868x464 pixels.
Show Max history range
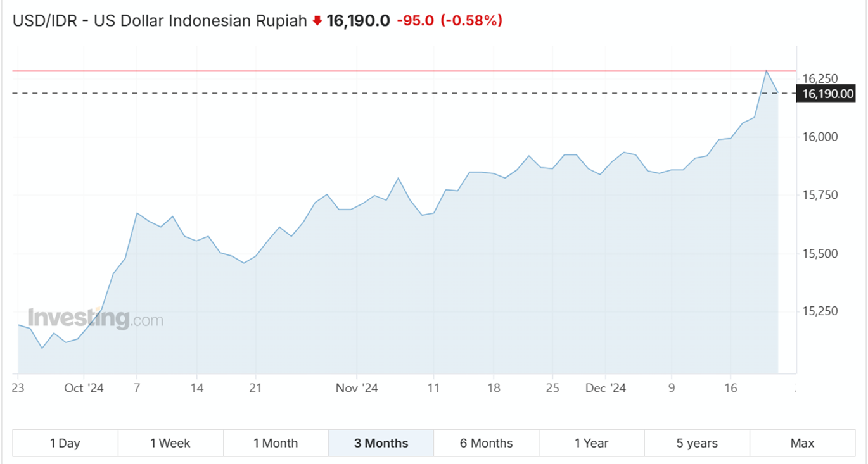802,443
